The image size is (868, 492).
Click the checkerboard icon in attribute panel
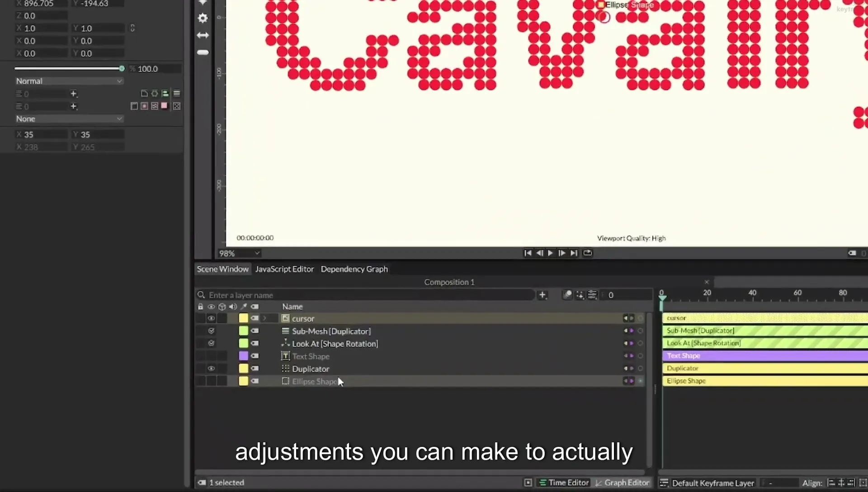tap(177, 106)
